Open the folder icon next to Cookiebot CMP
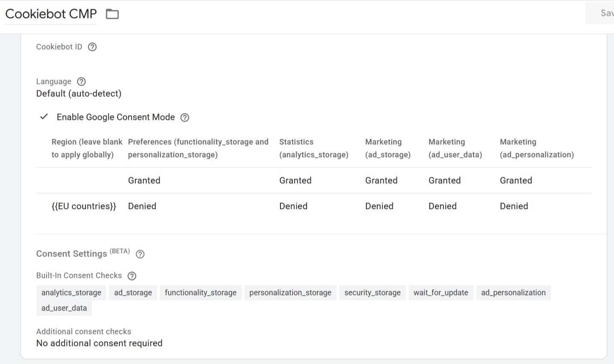The width and height of the screenshot is (614, 364). tap(112, 14)
